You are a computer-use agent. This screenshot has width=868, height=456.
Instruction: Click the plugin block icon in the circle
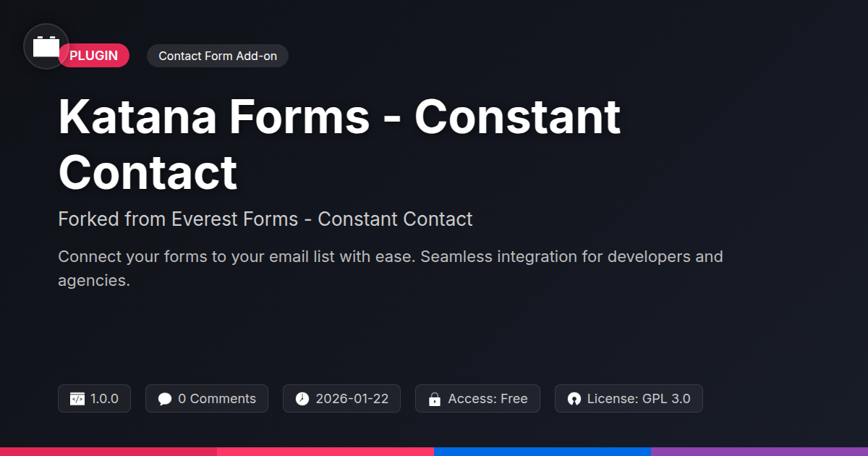46,46
